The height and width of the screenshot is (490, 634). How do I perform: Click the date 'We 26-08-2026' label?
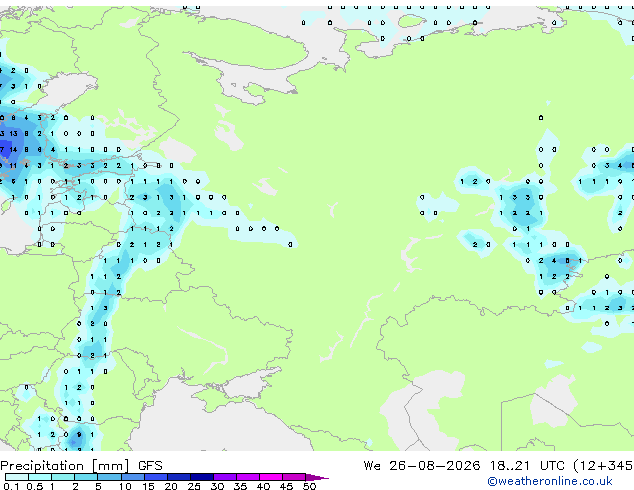coord(422,466)
